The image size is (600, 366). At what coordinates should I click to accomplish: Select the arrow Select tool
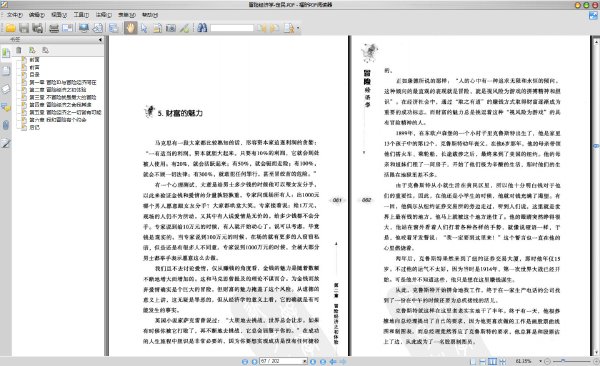(x=144, y=28)
